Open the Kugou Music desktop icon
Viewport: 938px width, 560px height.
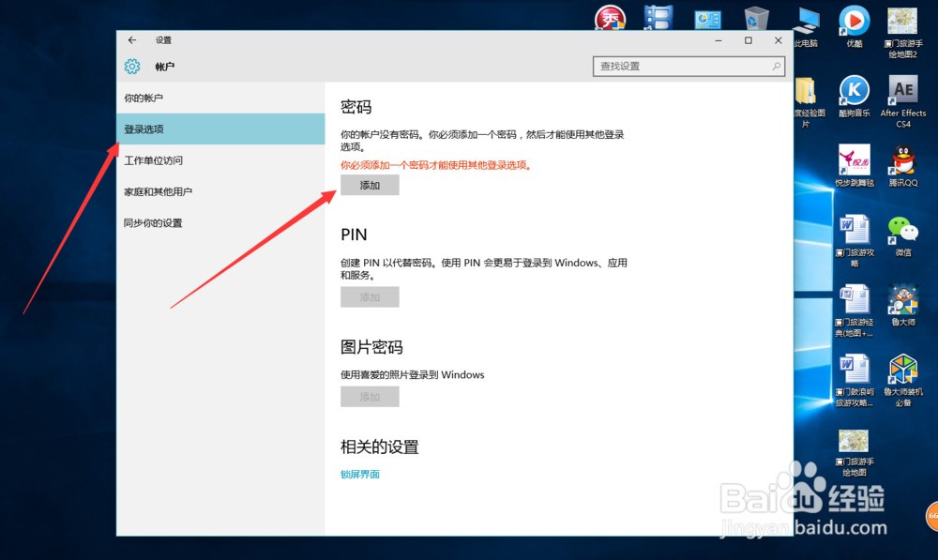coord(854,97)
